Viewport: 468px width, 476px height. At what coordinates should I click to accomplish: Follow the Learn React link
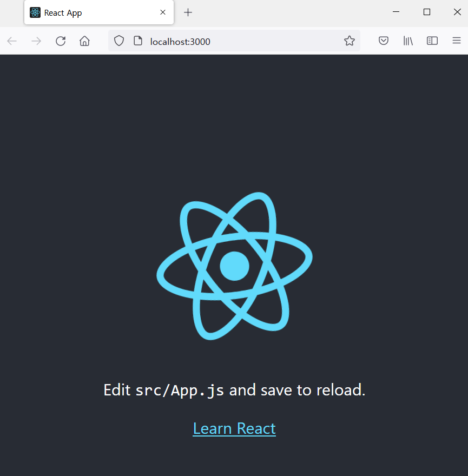click(234, 428)
